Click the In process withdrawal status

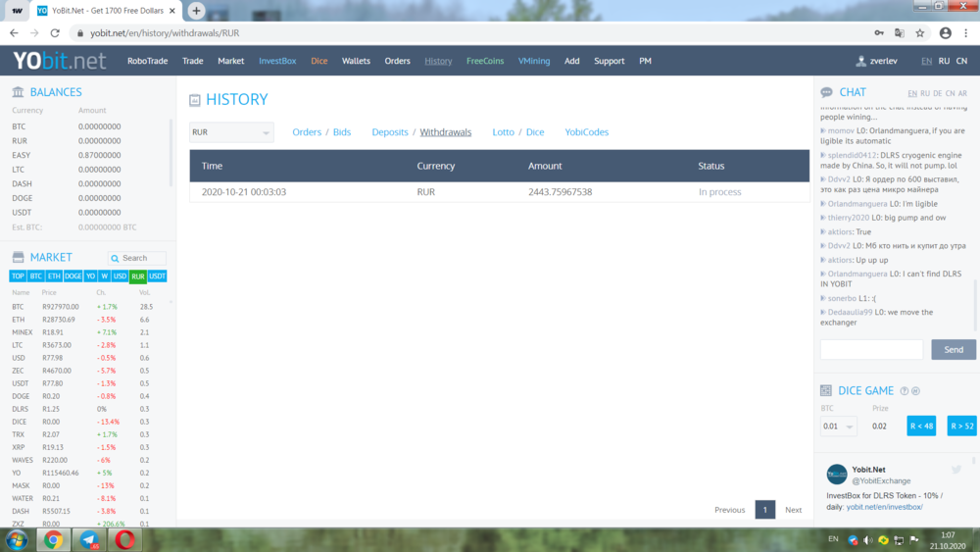click(x=719, y=192)
